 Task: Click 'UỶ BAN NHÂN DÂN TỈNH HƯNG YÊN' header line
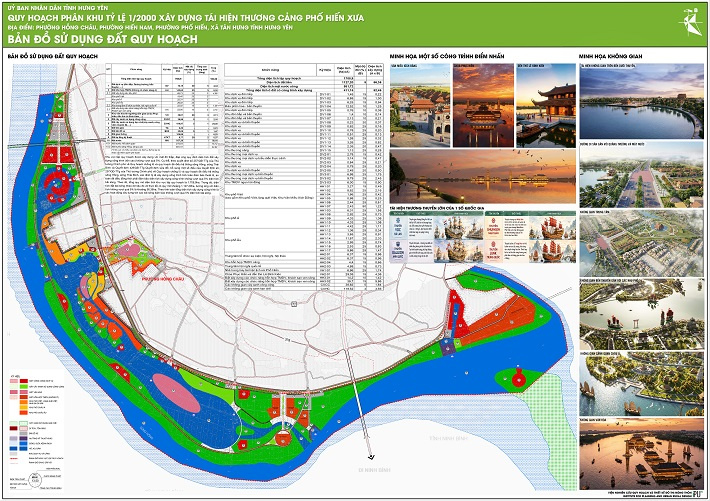tap(58, 8)
